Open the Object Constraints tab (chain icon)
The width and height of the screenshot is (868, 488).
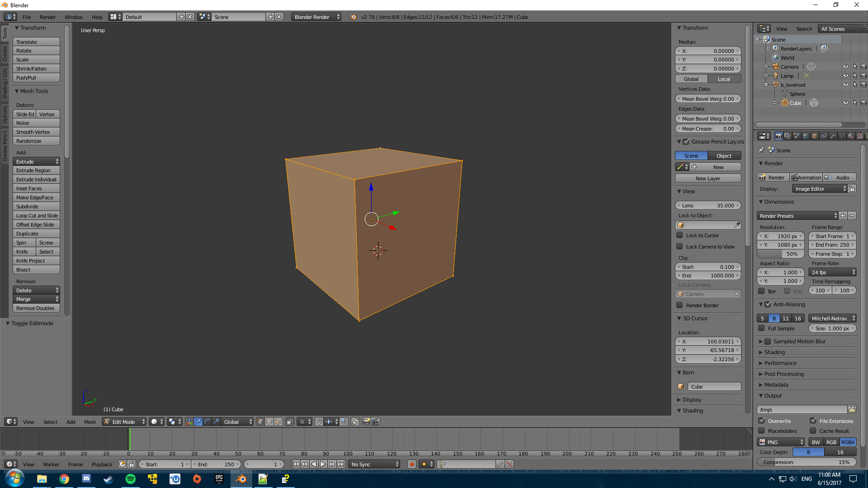tap(824, 136)
